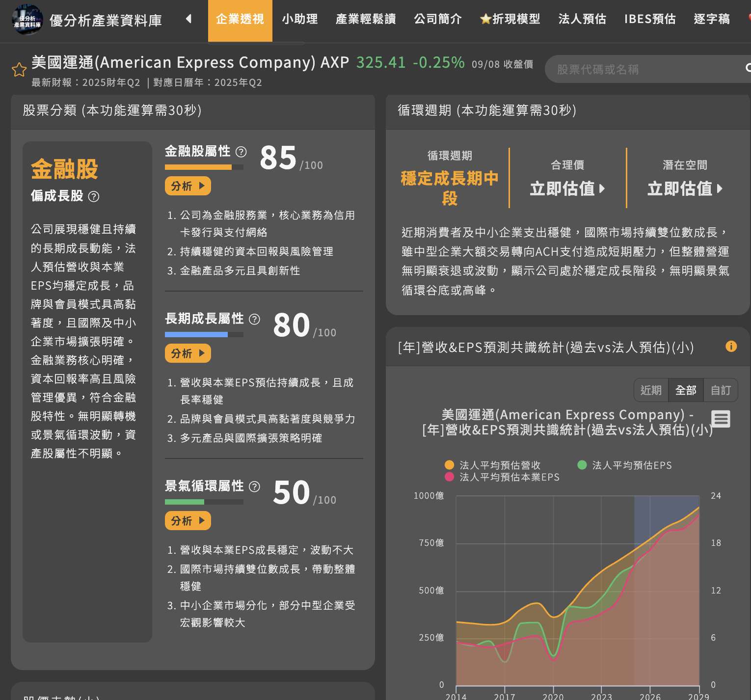Click the 穩定成長期中段 cycle label
Screen dimensions: 751x700
point(450,188)
